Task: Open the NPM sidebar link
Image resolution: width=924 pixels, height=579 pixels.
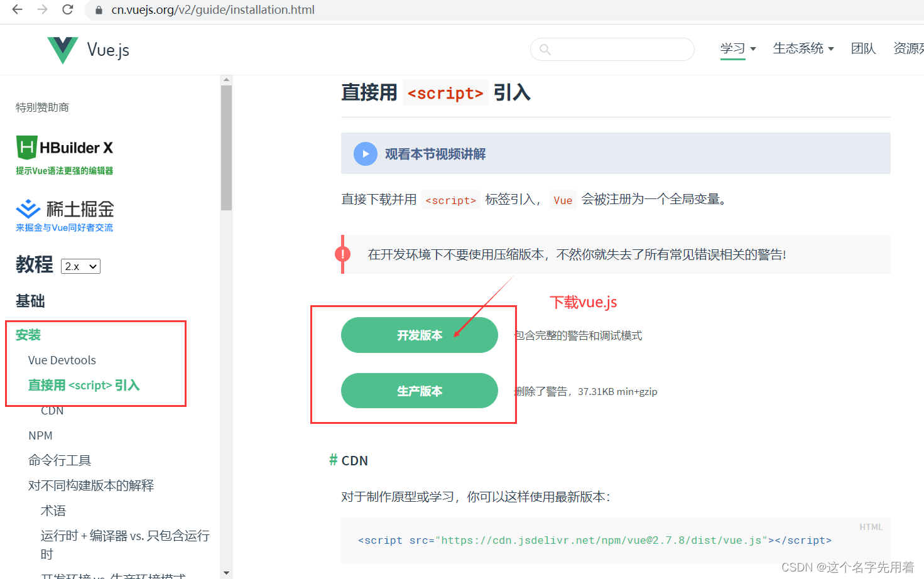Action: [40, 435]
